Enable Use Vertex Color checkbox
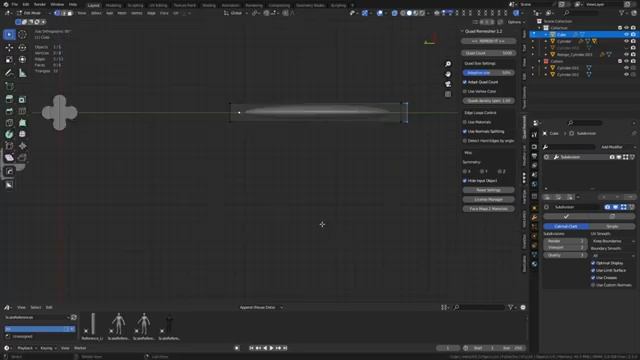 pyautogui.click(x=465, y=91)
